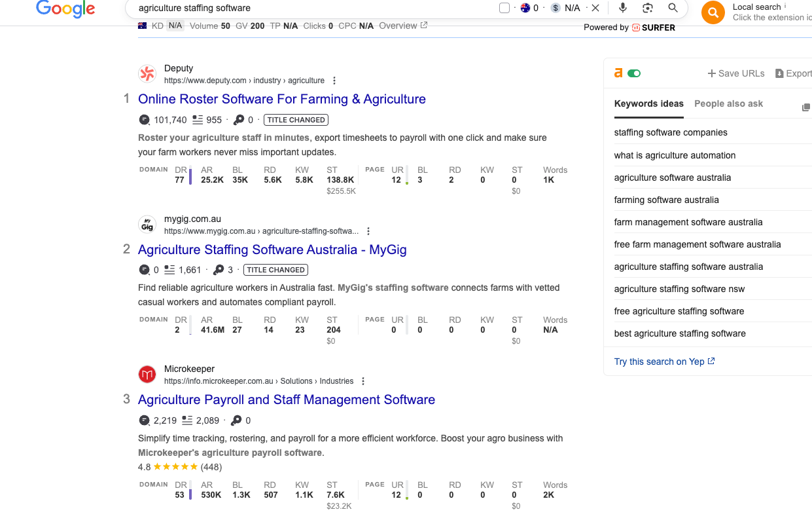The width and height of the screenshot is (812, 520).
Task: Open the three-dot menu on the MyGig result
Action: click(368, 231)
